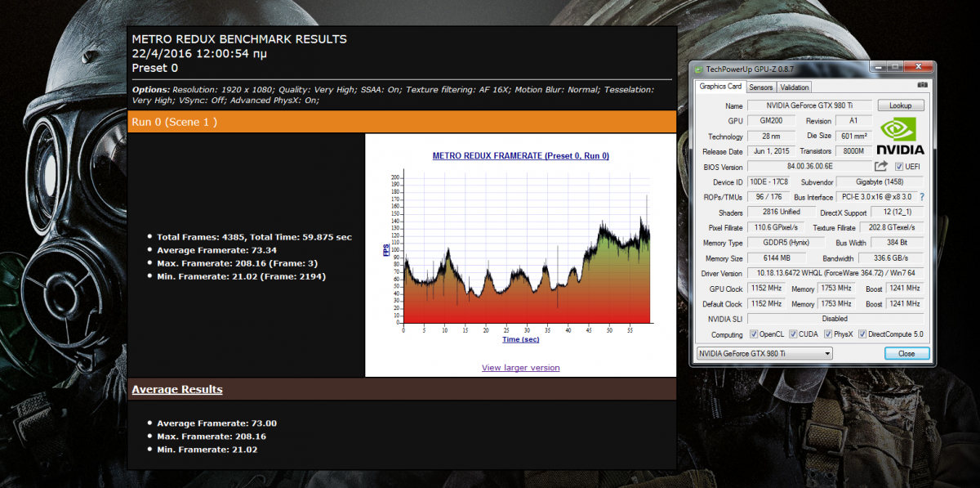Toggle the CUDA checkbox
This screenshot has height=488, width=980.
click(x=793, y=334)
